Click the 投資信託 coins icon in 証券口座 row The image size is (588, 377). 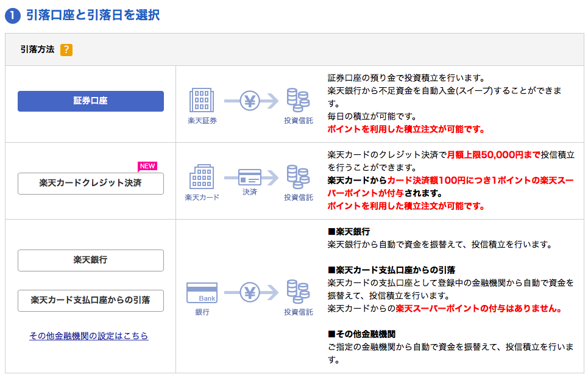point(298,100)
